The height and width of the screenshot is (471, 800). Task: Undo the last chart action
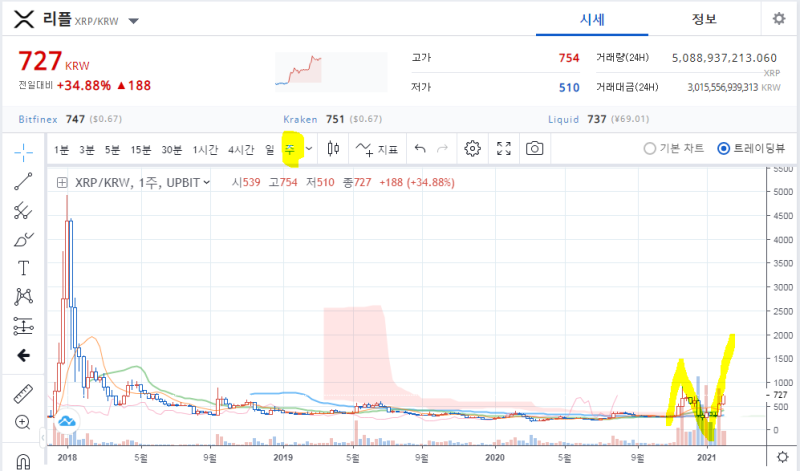[420, 148]
